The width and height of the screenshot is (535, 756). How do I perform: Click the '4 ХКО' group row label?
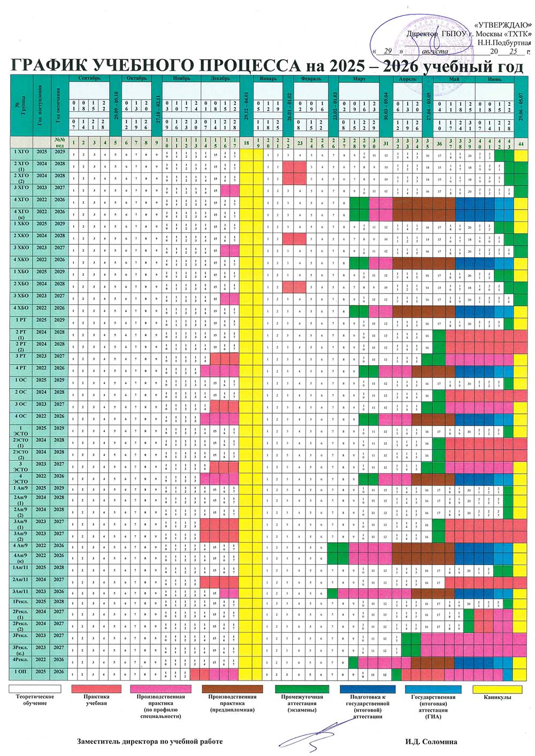(x=21, y=260)
